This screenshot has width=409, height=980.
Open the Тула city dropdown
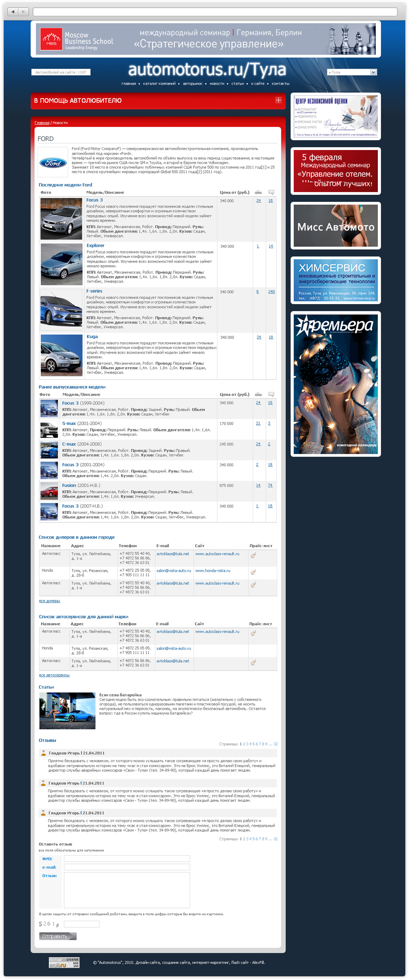coord(352,72)
